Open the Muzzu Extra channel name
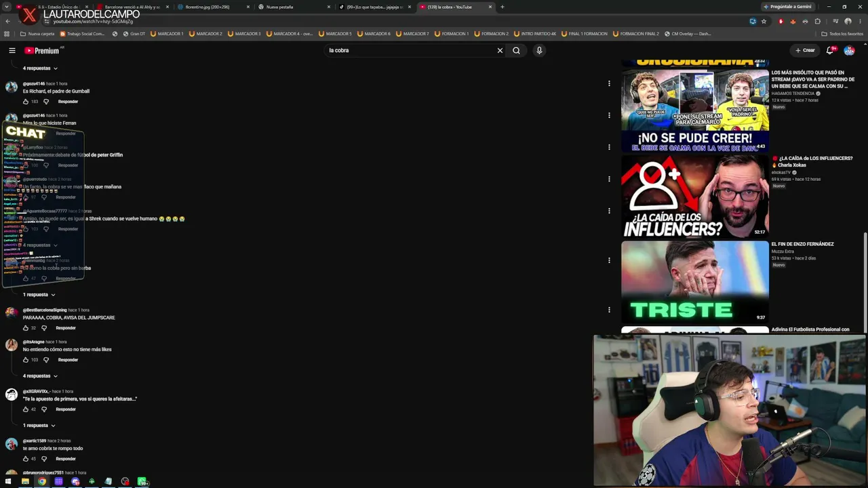This screenshot has height=488, width=868. click(x=783, y=251)
